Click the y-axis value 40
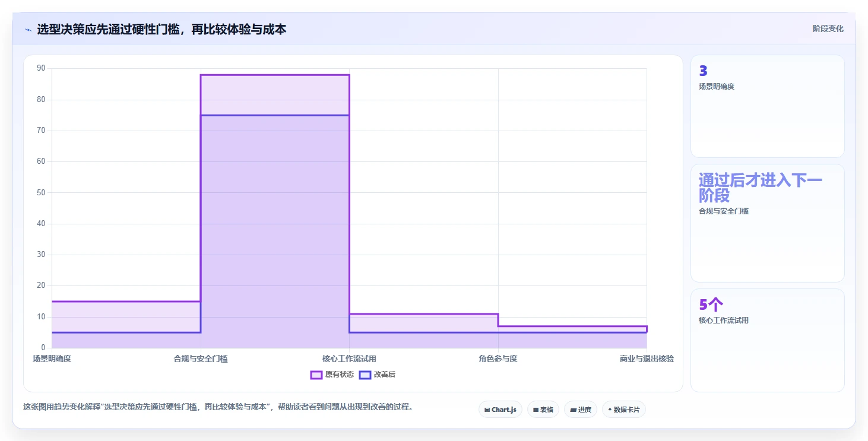The image size is (868, 441). (x=42, y=224)
